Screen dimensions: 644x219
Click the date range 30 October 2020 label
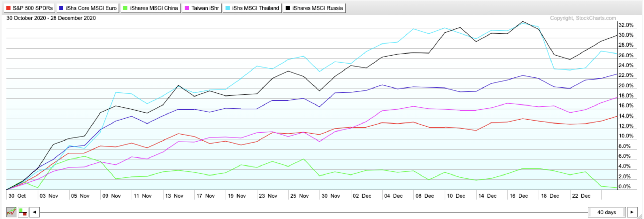[x=51, y=18]
